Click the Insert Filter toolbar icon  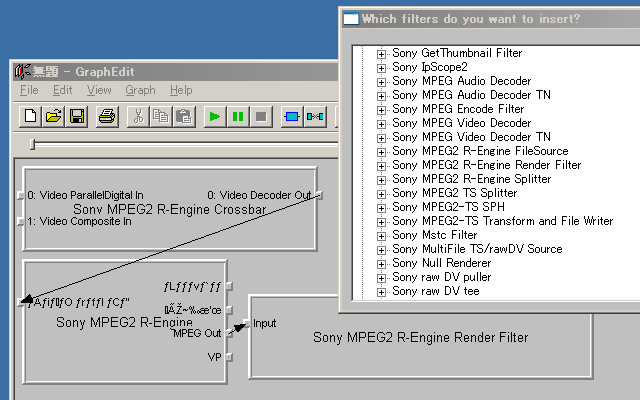point(292,117)
